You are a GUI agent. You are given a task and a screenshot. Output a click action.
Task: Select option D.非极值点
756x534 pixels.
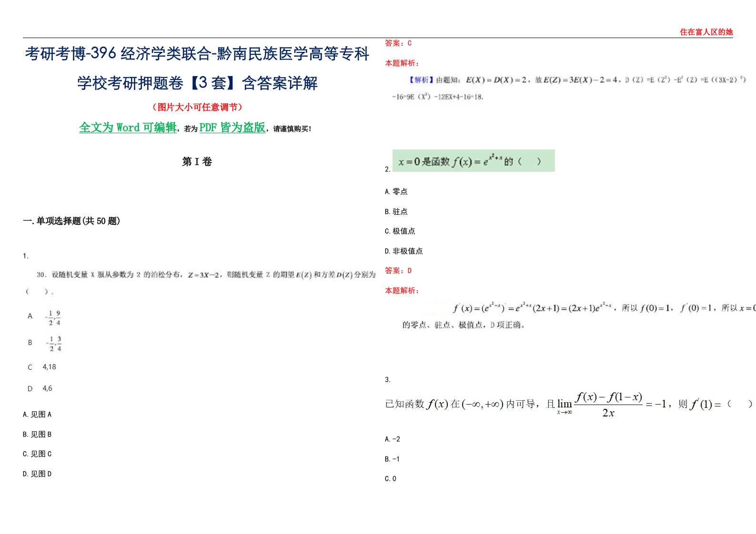click(404, 251)
